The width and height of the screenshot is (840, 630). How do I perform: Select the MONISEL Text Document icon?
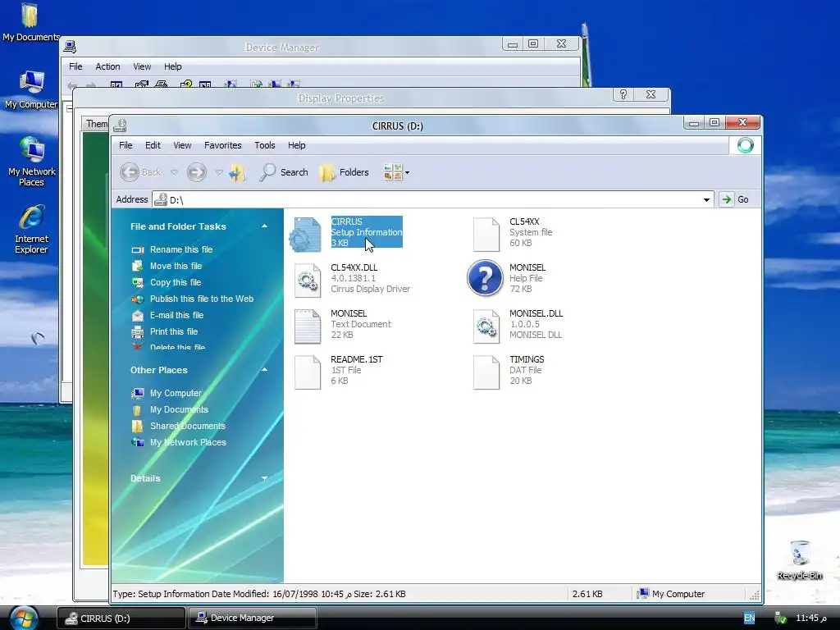pyautogui.click(x=308, y=326)
